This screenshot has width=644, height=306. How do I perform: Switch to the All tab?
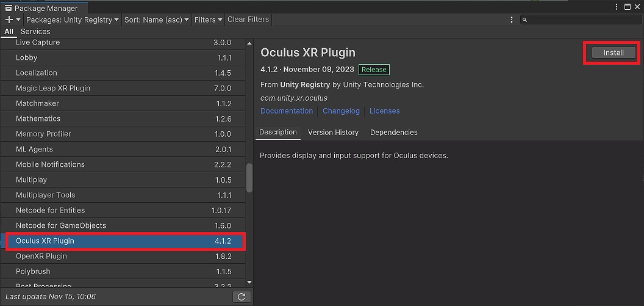pyautogui.click(x=9, y=32)
